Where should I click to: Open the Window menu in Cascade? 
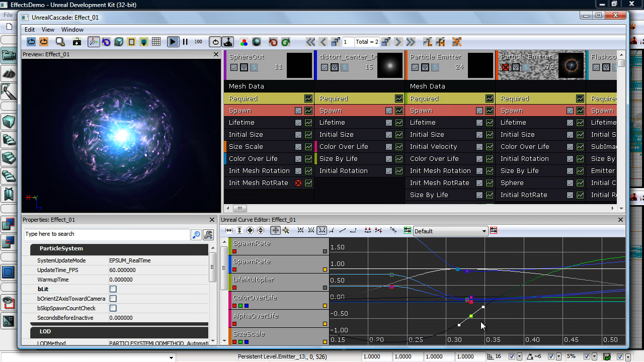pos(72,29)
